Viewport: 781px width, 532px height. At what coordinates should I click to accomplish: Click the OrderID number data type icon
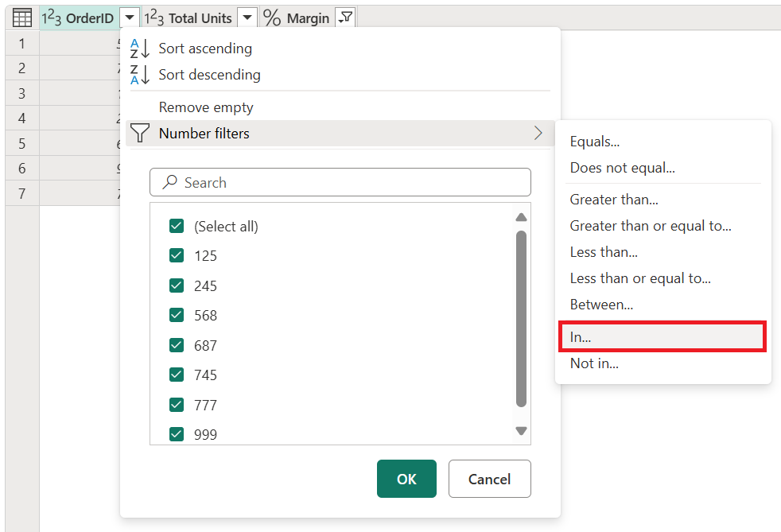52,17
